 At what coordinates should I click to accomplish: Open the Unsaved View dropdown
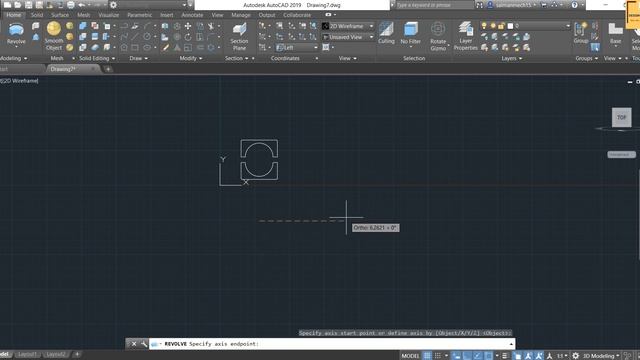[x=348, y=37]
